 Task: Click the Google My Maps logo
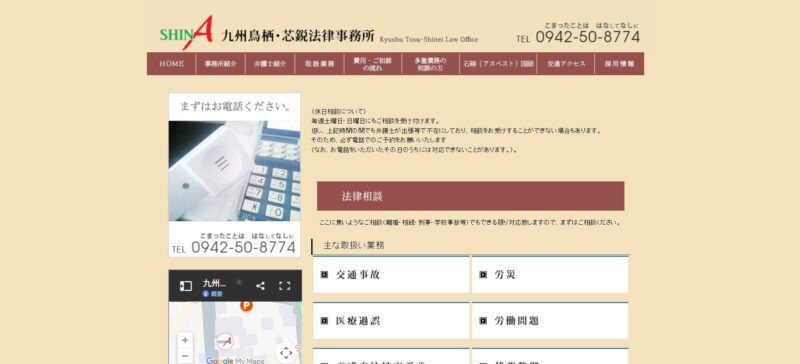(235, 360)
